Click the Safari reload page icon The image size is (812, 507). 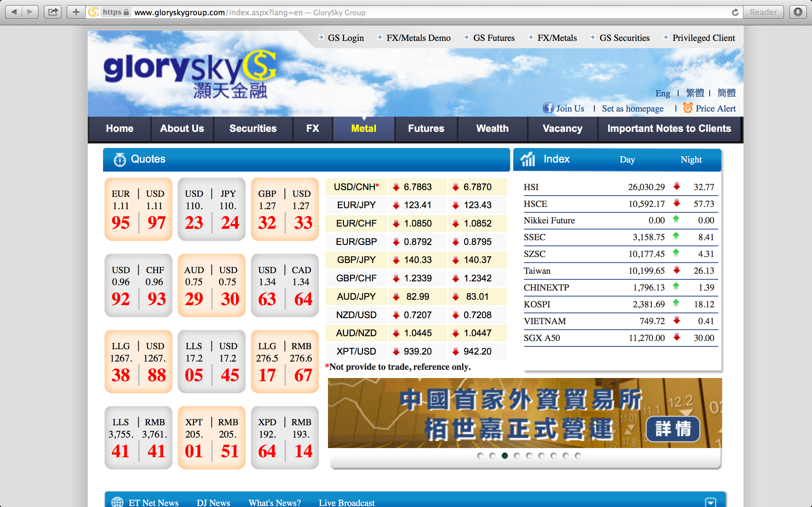tap(735, 12)
